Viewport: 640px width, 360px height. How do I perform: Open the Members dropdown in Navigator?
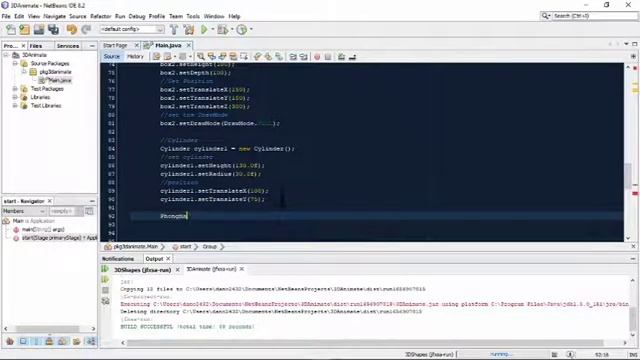click(24, 211)
